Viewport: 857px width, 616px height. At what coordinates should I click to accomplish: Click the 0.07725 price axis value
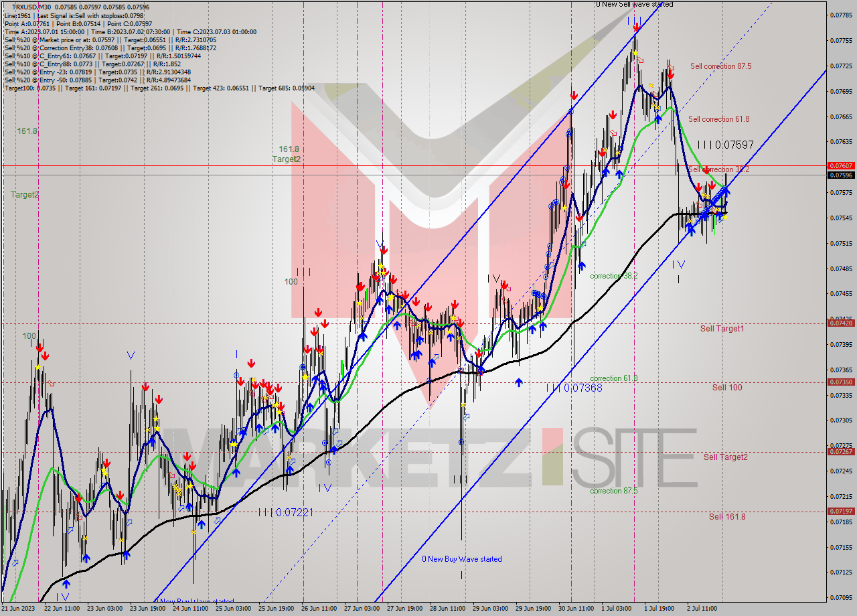point(842,66)
